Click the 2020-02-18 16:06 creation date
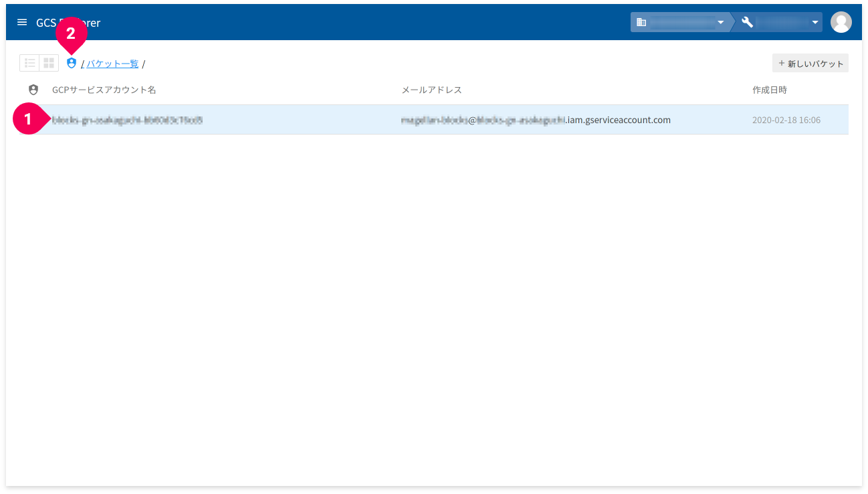Viewport: 868px width, 494px height. click(x=786, y=120)
